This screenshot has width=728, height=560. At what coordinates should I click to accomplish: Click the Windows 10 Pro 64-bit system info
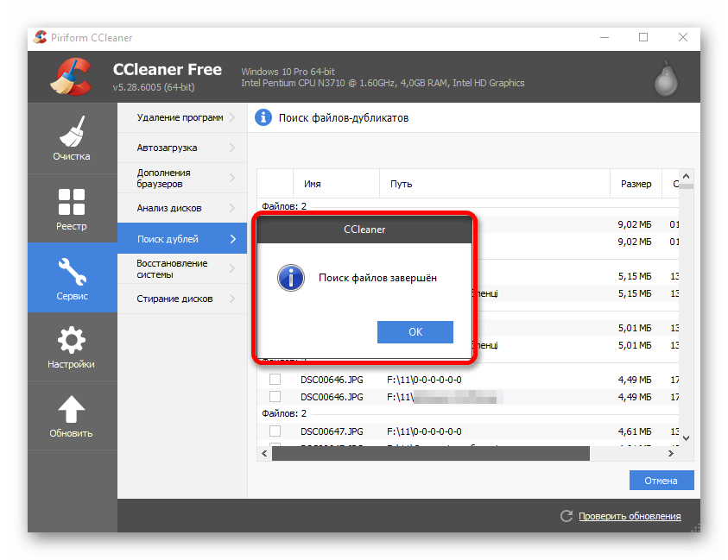[x=288, y=72]
